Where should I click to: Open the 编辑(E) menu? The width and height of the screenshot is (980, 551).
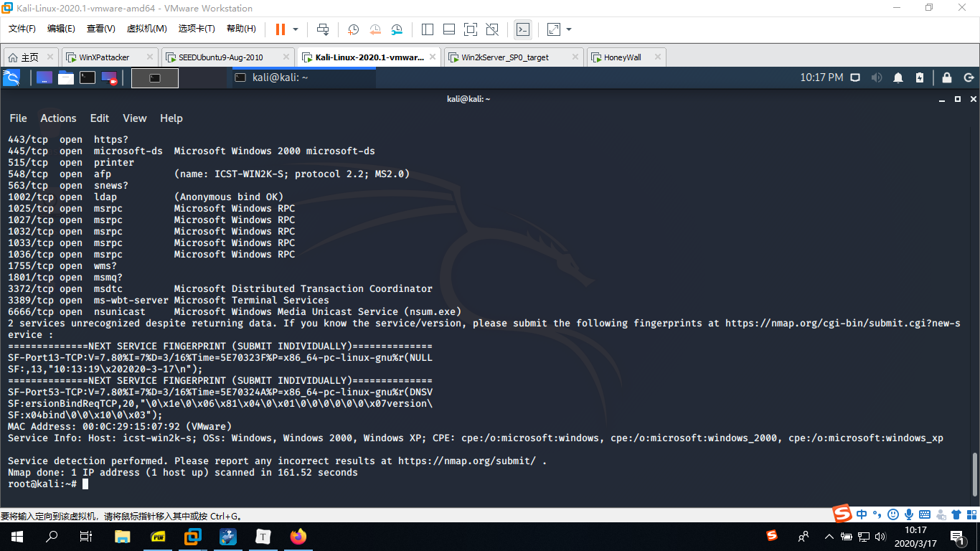coord(61,29)
